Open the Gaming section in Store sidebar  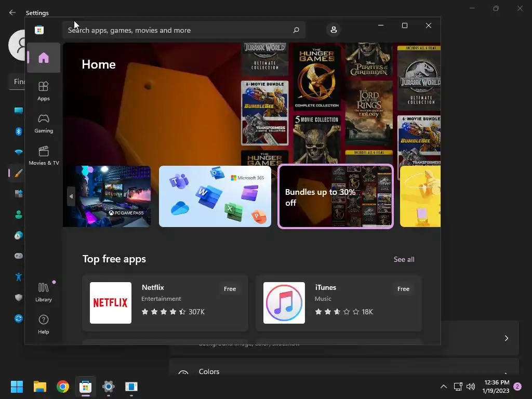click(x=44, y=123)
